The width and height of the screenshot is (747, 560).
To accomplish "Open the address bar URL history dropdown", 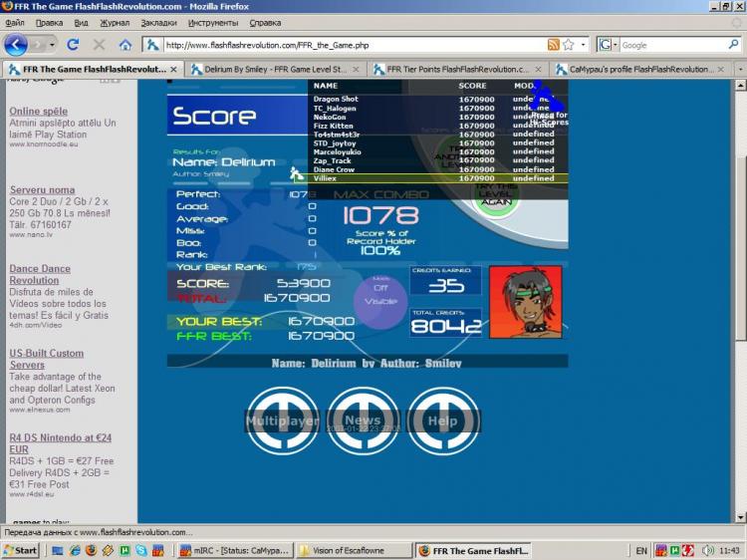I will coord(583,45).
